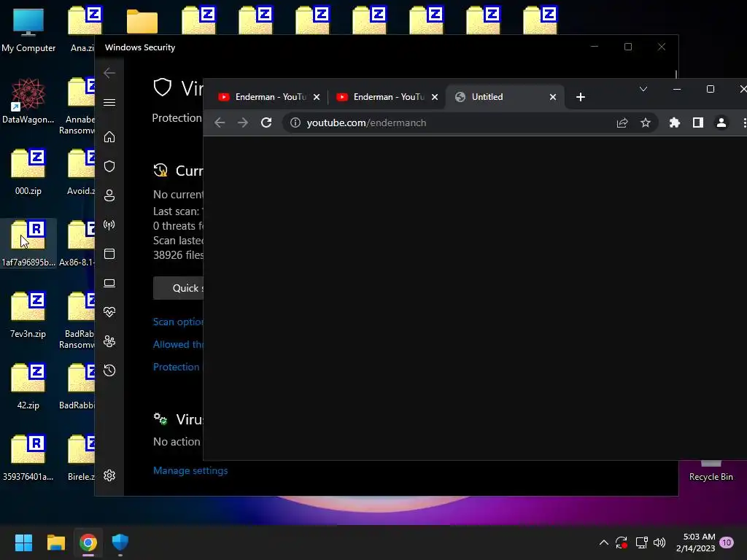Click Chrome forward arrow
Viewport: 747px width, 560px height.
click(243, 122)
